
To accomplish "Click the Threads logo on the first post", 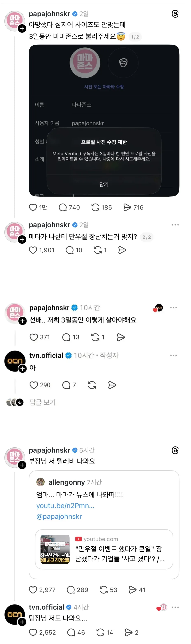I will (176, 14).
